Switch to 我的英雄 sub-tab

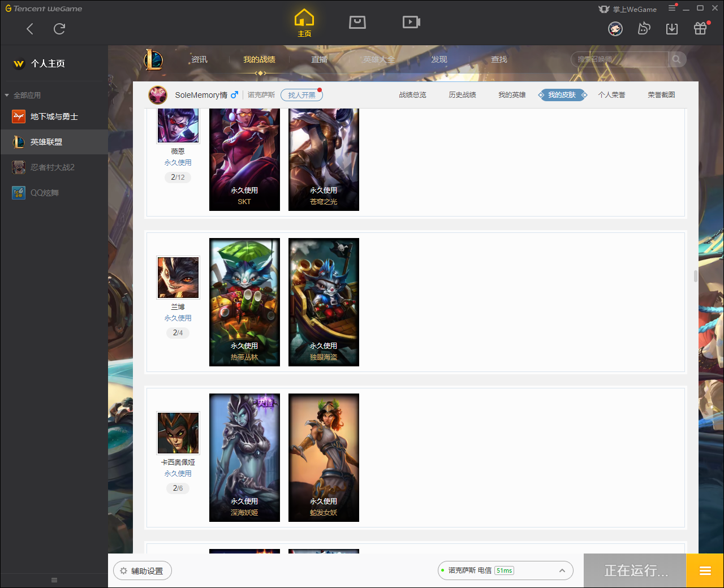click(512, 95)
